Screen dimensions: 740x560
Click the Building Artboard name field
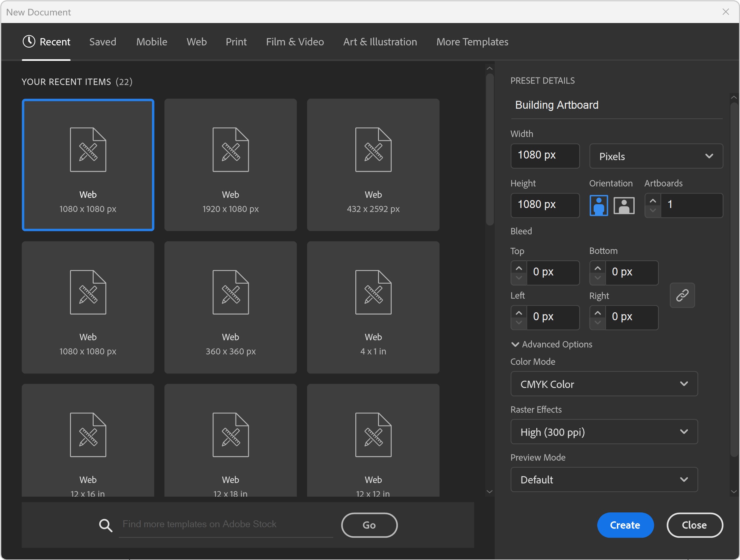tap(616, 105)
